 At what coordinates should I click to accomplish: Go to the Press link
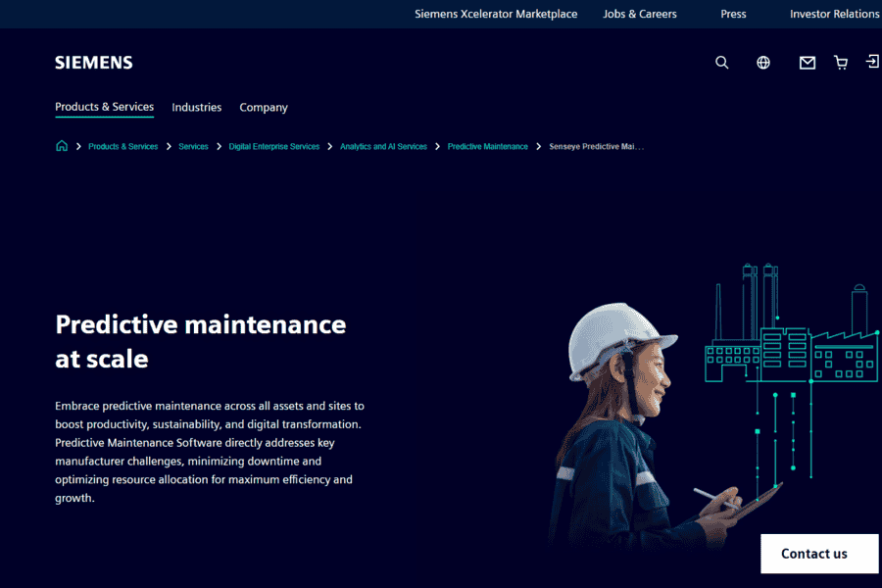pyautogui.click(x=733, y=14)
